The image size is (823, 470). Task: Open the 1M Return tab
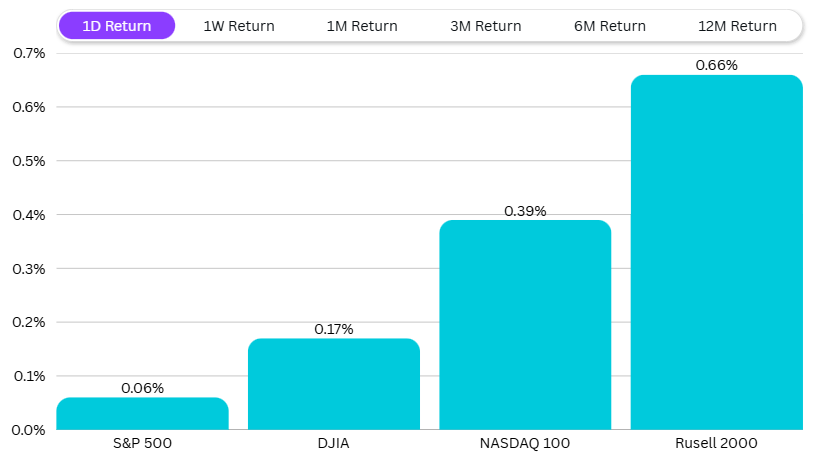coord(362,26)
